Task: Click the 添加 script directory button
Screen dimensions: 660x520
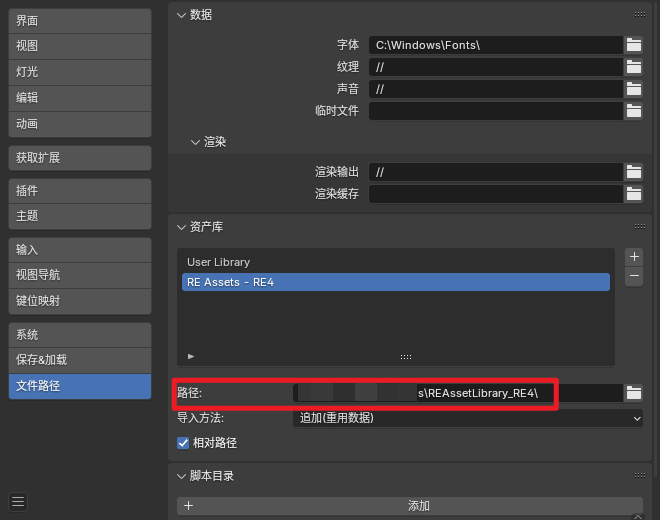Action: tap(410, 506)
